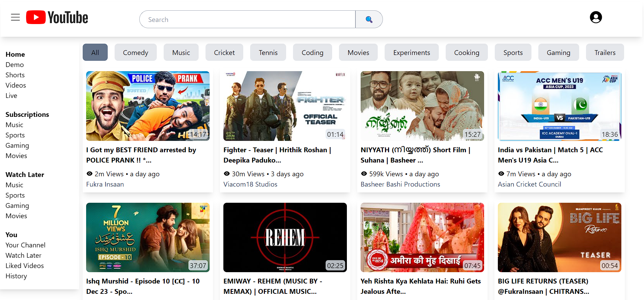644x300 pixels.
Task: Visit Basheer Bashi Productions channel
Action: pos(400,184)
